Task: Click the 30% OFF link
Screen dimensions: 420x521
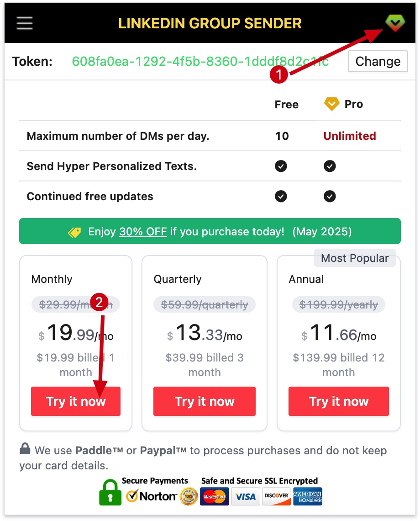Action: 143,232
